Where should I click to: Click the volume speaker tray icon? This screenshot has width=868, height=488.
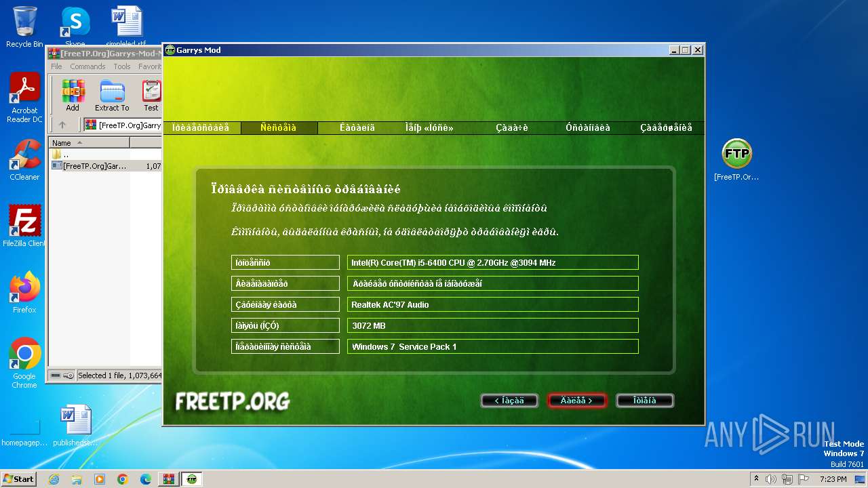point(771,479)
